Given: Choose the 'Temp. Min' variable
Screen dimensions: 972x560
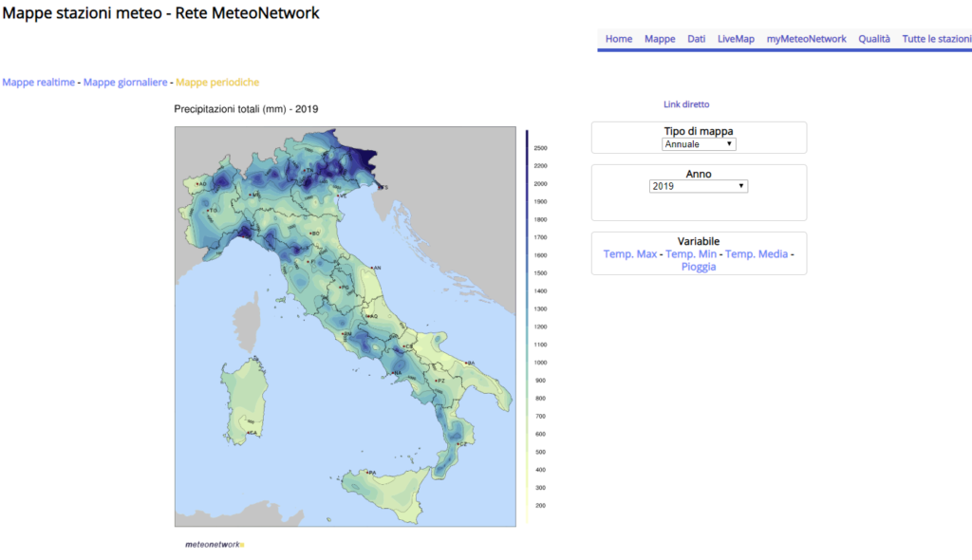Looking at the screenshot, I should point(690,253).
